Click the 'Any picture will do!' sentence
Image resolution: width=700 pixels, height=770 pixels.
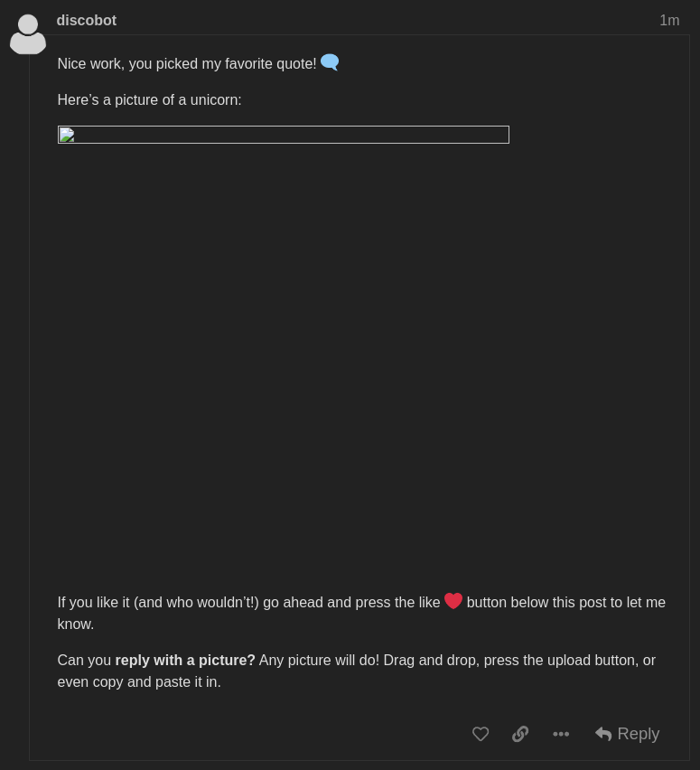pos(319,660)
